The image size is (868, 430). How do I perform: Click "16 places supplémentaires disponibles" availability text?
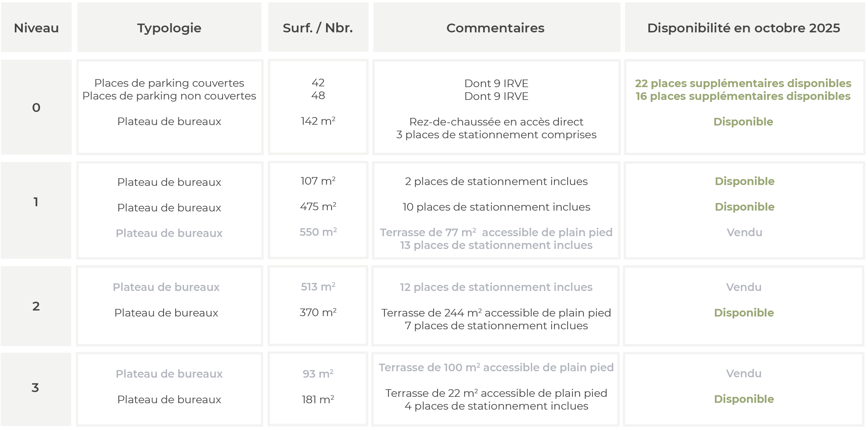743,96
